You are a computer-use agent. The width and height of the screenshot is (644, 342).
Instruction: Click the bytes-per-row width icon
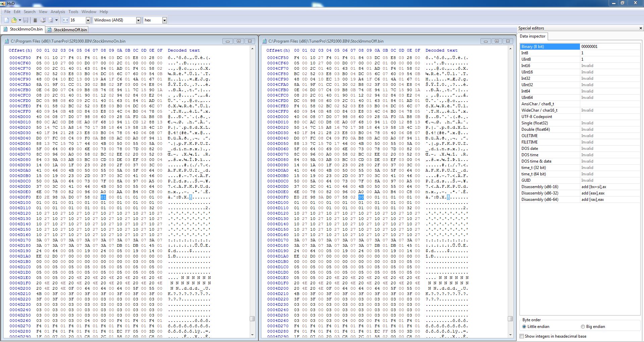coord(65,20)
